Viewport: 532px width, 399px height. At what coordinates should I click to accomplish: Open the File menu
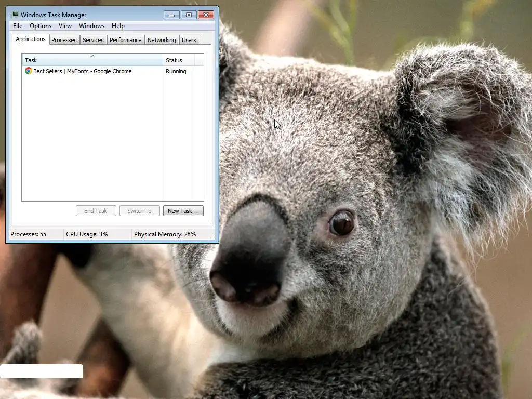pos(18,26)
